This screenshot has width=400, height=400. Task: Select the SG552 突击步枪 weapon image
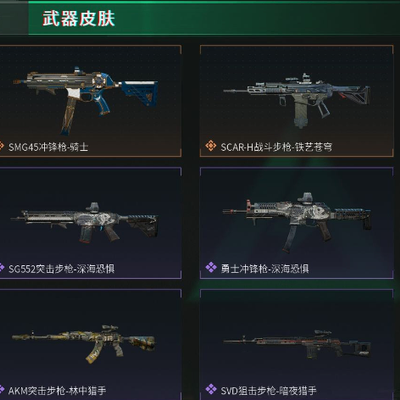click(85, 222)
